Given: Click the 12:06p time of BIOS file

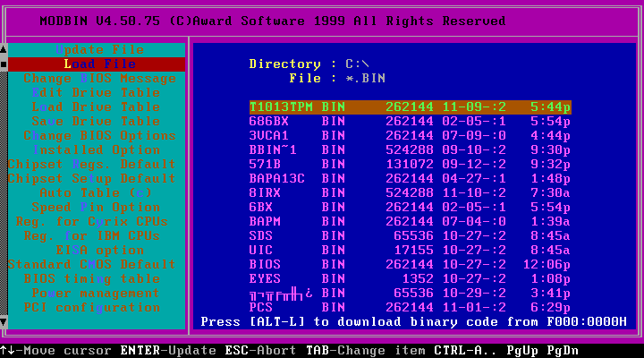Looking at the screenshot, I should [547, 265].
